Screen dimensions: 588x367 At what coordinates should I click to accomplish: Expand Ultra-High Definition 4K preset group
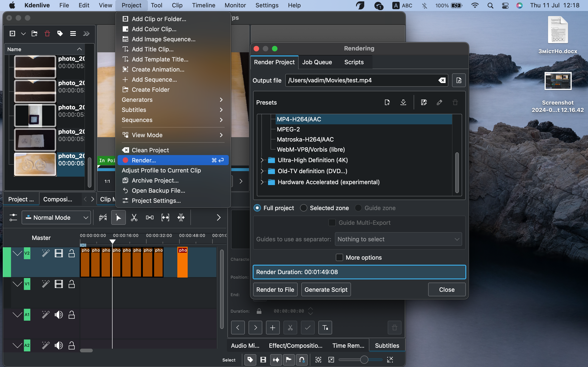pyautogui.click(x=262, y=160)
